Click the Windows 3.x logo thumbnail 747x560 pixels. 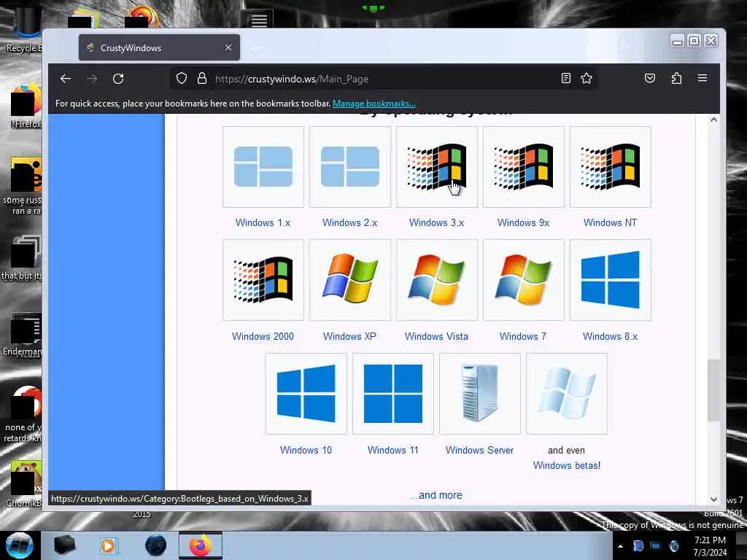(x=437, y=167)
